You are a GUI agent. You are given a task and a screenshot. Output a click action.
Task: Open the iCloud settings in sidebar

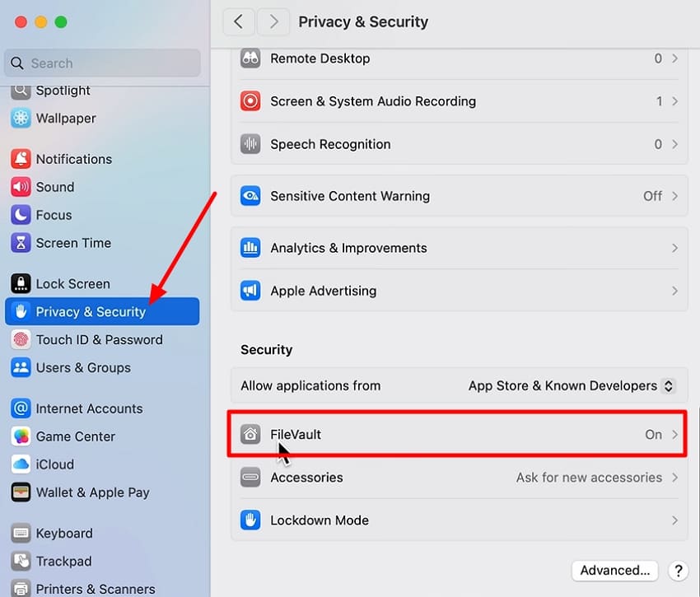click(58, 464)
